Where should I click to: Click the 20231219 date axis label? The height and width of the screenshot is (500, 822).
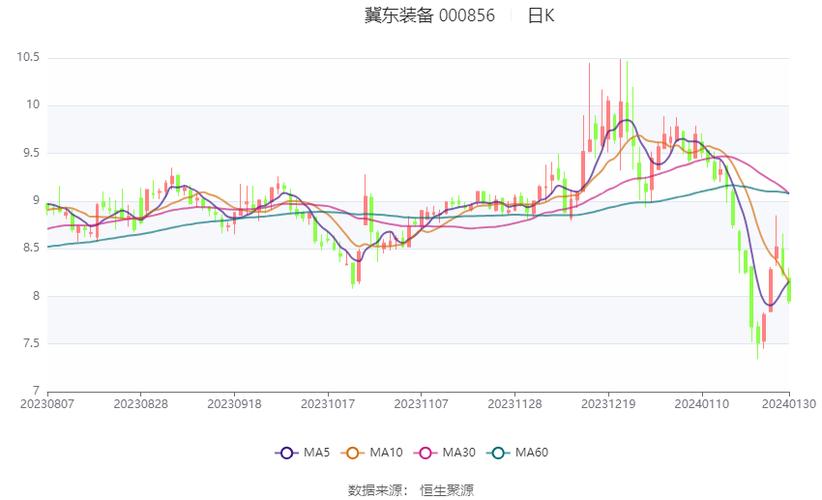pos(608,404)
